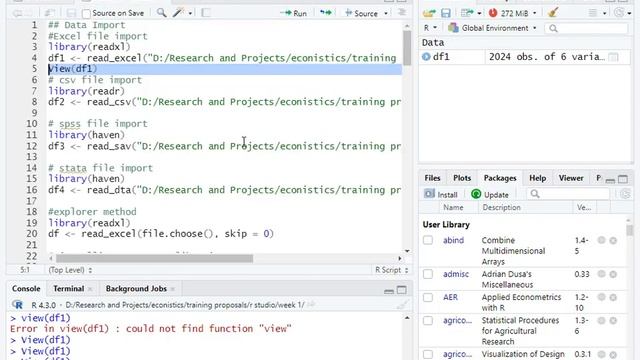Open the R Script file type dropdown
This screenshot has height=360, width=640.
coord(391,270)
